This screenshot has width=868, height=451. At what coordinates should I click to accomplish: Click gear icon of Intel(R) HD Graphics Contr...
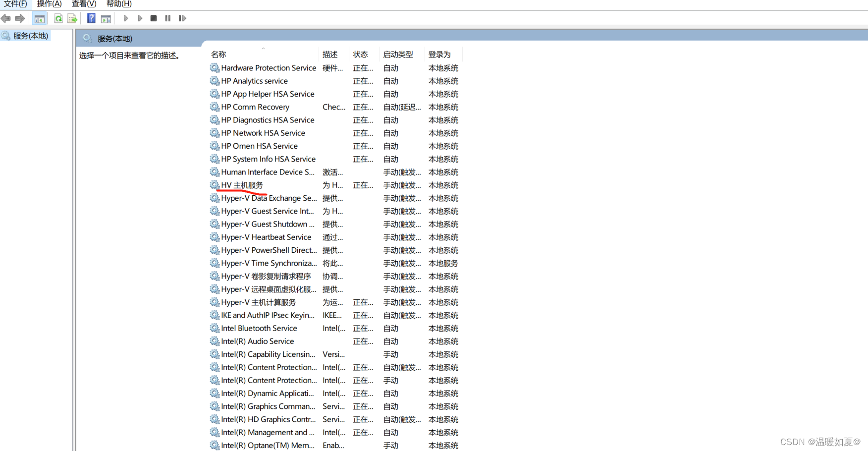215,419
